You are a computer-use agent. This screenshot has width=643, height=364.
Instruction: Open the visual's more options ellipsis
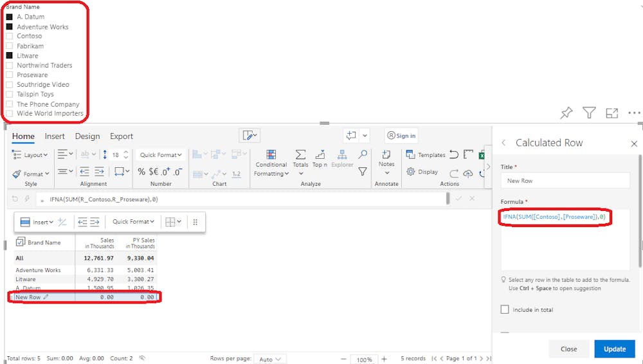click(x=634, y=113)
